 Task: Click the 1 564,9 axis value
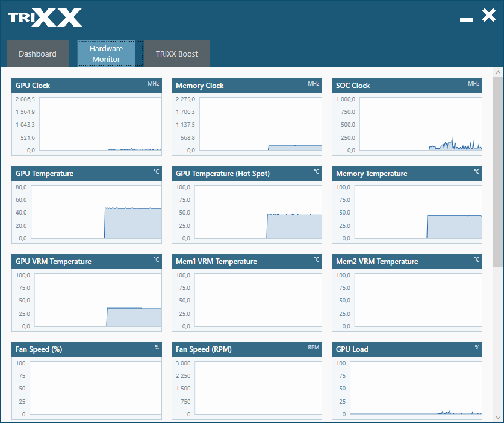pyautogui.click(x=25, y=111)
